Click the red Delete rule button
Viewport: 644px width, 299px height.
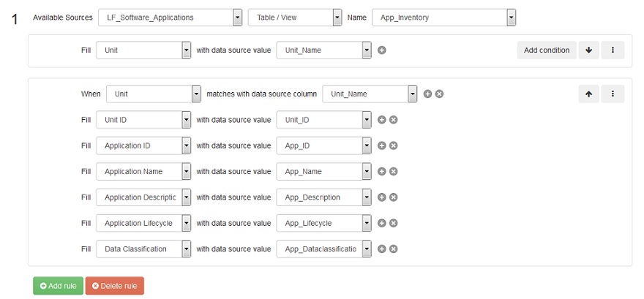click(115, 286)
